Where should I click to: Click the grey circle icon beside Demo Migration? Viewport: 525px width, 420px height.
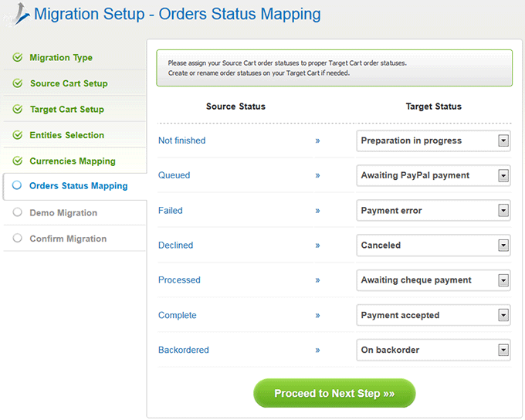[x=17, y=212]
